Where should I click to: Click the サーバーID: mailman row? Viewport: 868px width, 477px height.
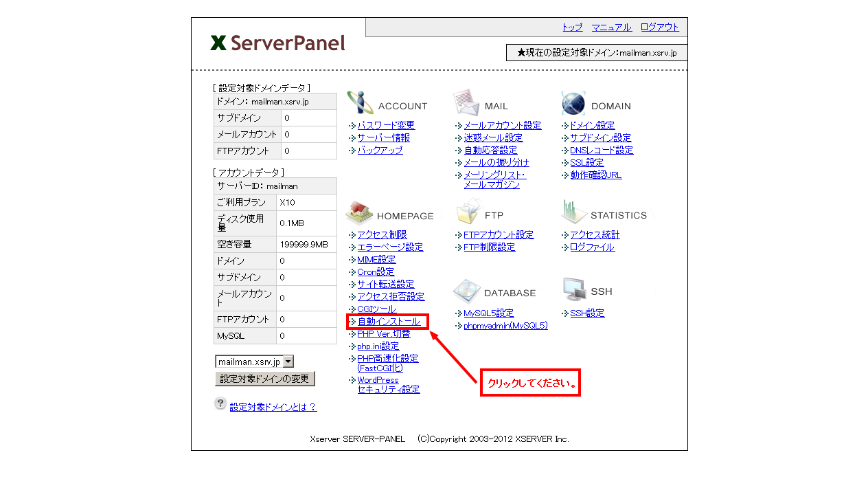[x=275, y=186]
